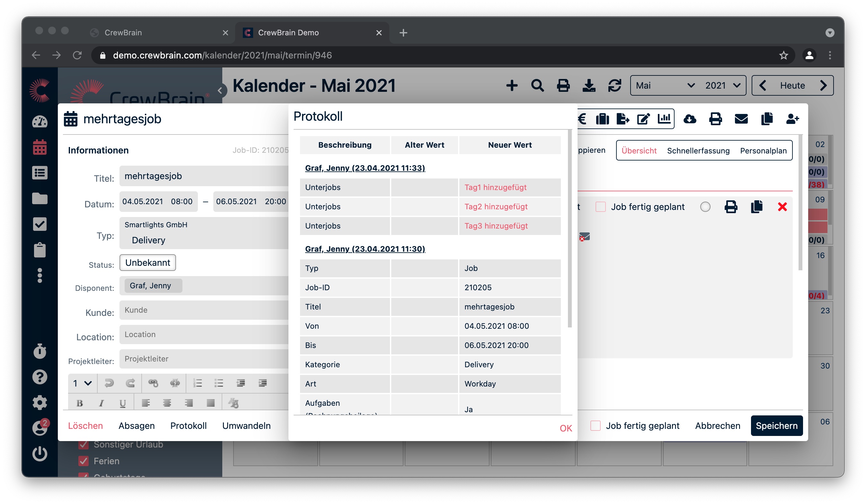Select the radio button next to subjob printer

[705, 207]
